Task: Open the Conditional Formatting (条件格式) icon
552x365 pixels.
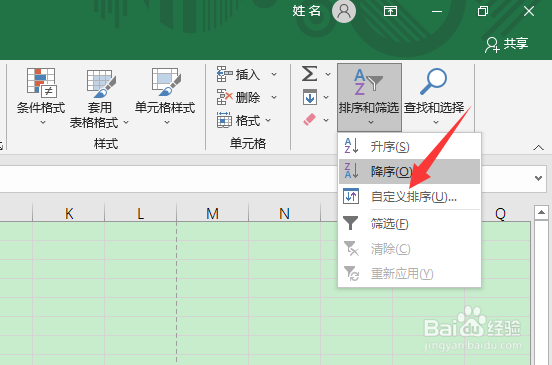Action: tap(41, 83)
